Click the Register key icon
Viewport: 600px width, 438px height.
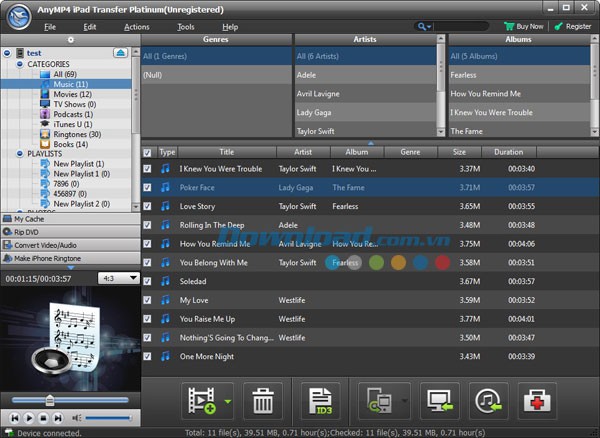[558, 26]
